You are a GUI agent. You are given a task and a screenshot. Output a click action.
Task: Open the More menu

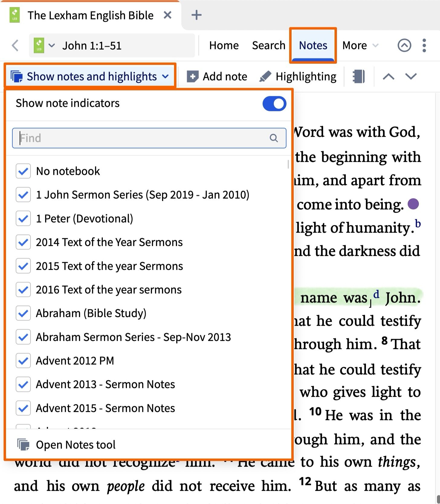[x=360, y=46]
